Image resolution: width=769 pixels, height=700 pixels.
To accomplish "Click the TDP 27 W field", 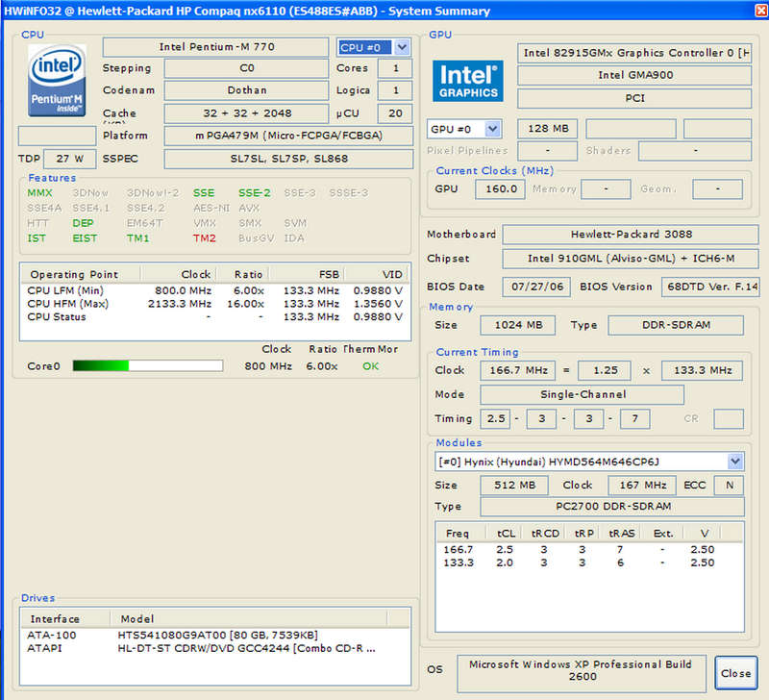I will tap(69, 159).
